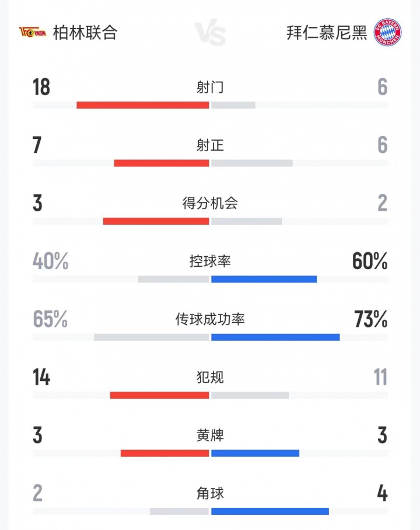This screenshot has height=530, width=420.
Task: Select the 射正 stat label
Action: pos(210,145)
